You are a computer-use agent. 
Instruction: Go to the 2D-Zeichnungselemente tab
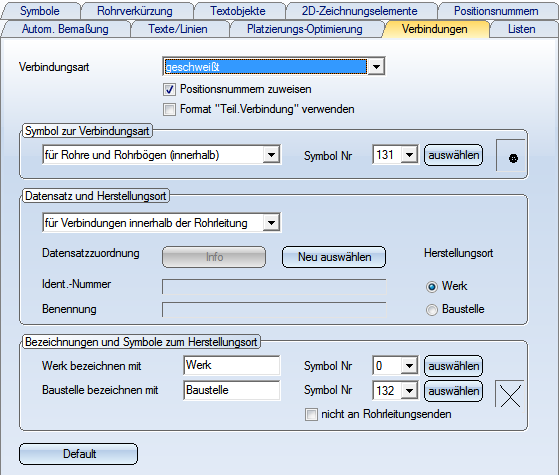359,10
